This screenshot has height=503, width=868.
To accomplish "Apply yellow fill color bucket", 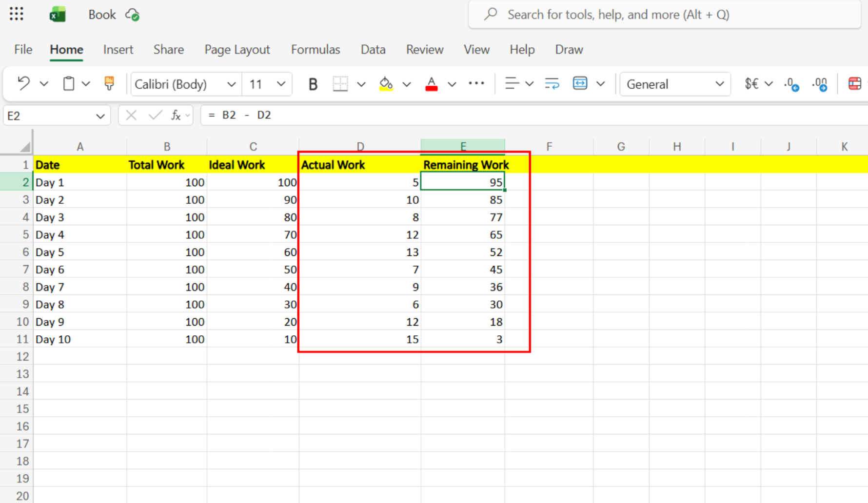I will pyautogui.click(x=386, y=84).
